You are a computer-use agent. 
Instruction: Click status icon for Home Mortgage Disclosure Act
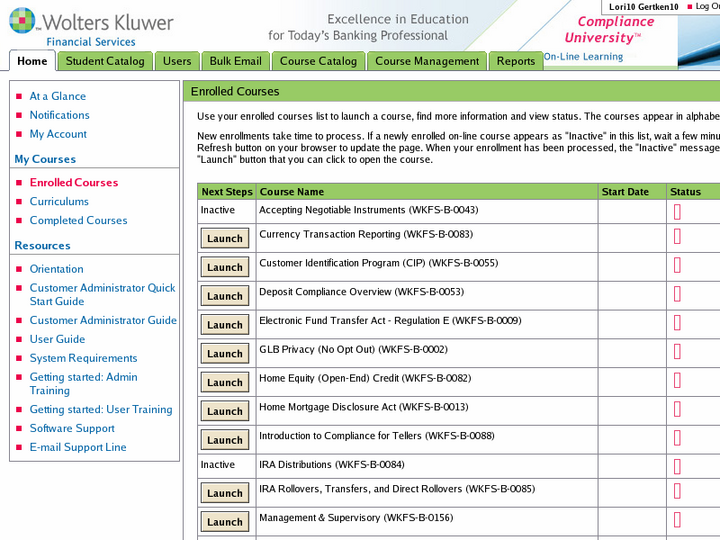pyautogui.click(x=677, y=410)
